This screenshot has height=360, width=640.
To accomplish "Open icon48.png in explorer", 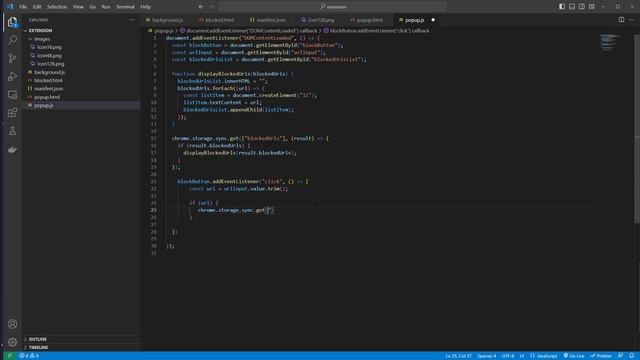I will [49, 56].
